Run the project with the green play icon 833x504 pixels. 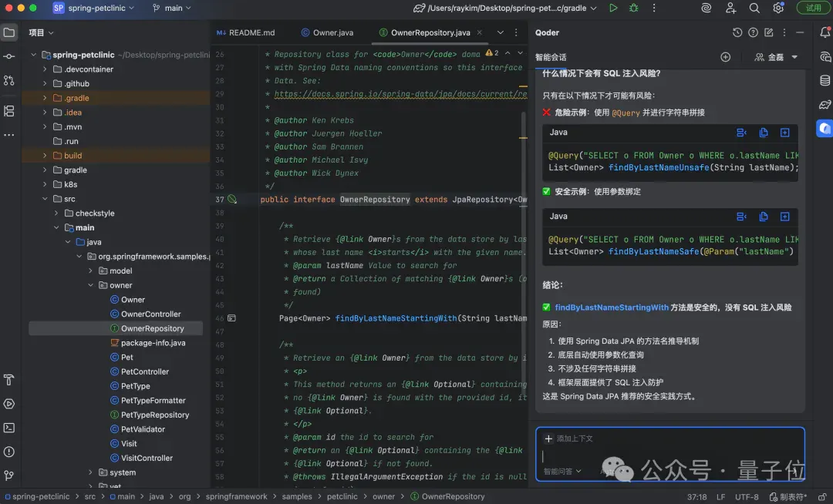pyautogui.click(x=613, y=8)
